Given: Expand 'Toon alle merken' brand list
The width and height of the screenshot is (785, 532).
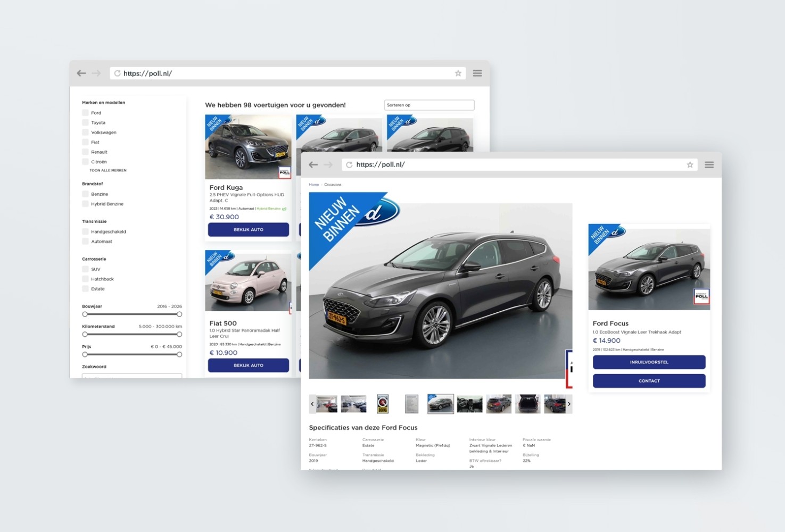Looking at the screenshot, I should click(x=108, y=170).
